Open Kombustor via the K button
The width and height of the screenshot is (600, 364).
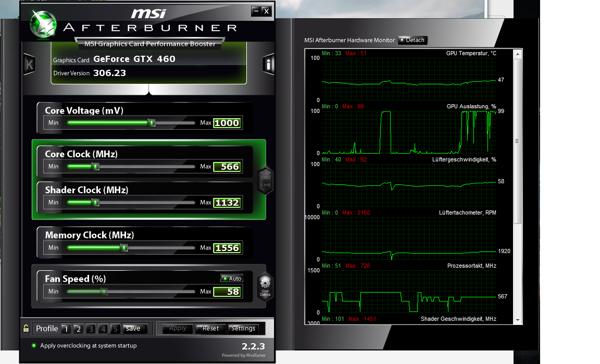(30, 65)
